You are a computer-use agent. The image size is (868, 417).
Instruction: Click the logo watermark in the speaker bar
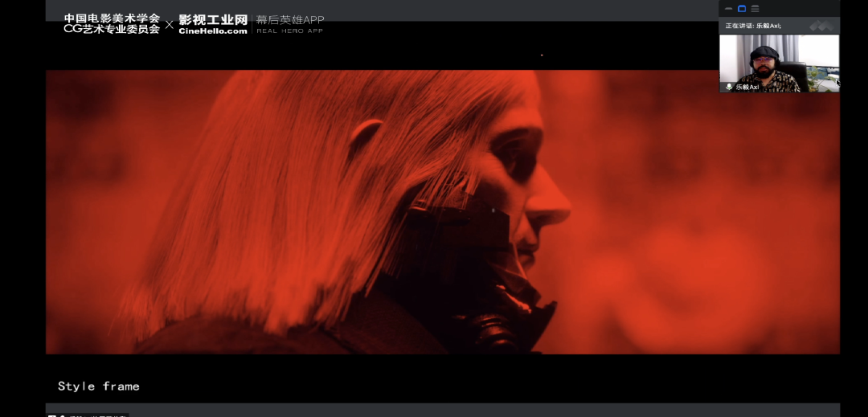[821, 26]
